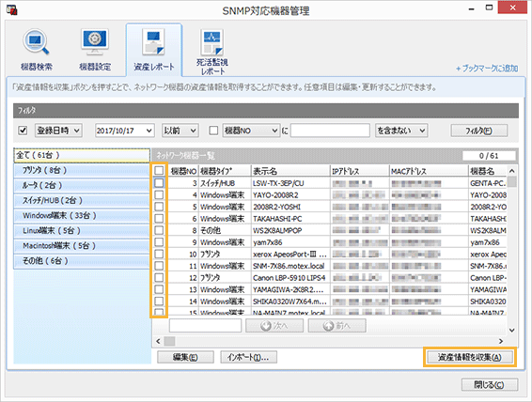532x402 pixels.
Task: Check the row for xerox ApeosPort
Action: point(159,255)
